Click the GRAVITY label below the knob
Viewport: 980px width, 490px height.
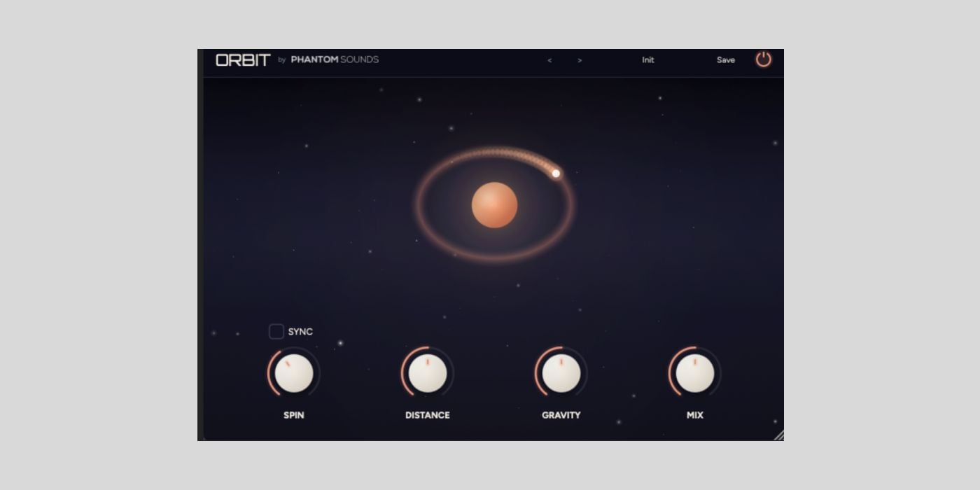tap(561, 415)
